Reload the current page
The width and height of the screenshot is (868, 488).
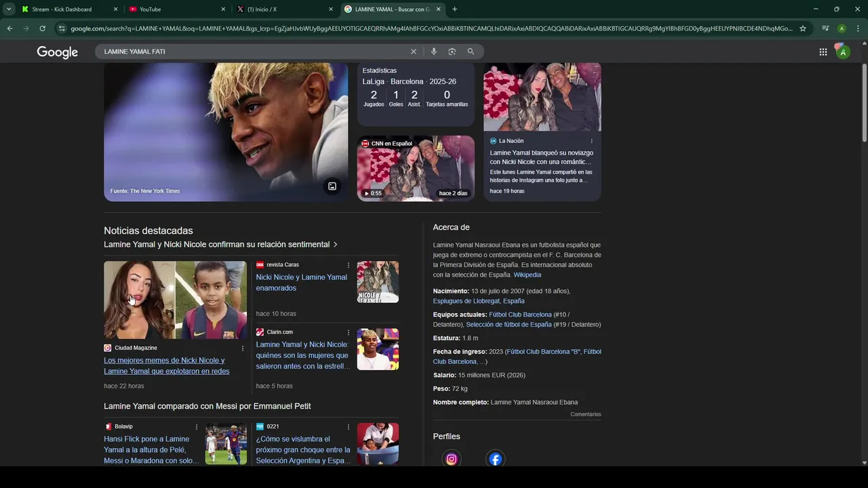42,28
